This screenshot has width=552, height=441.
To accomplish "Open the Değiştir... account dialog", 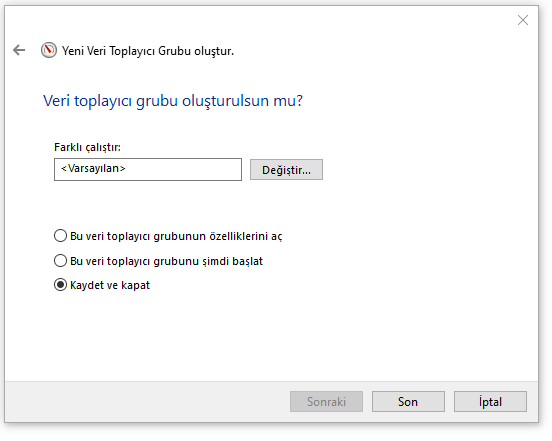I will [286, 170].
